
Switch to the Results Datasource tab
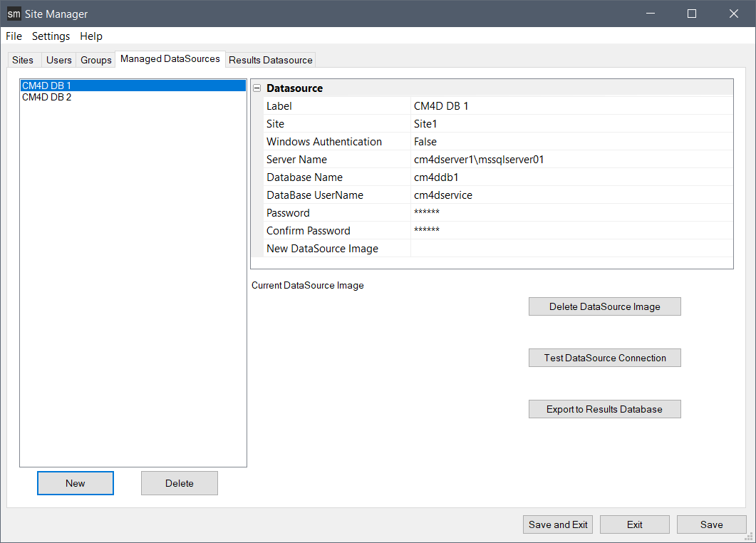pos(270,60)
